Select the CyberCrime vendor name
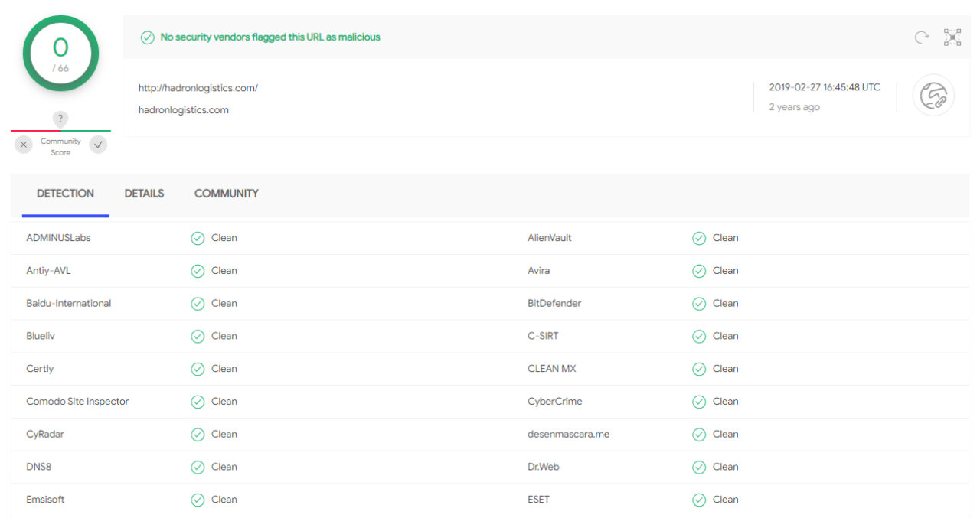The width and height of the screenshot is (980, 518). pyautogui.click(x=555, y=402)
